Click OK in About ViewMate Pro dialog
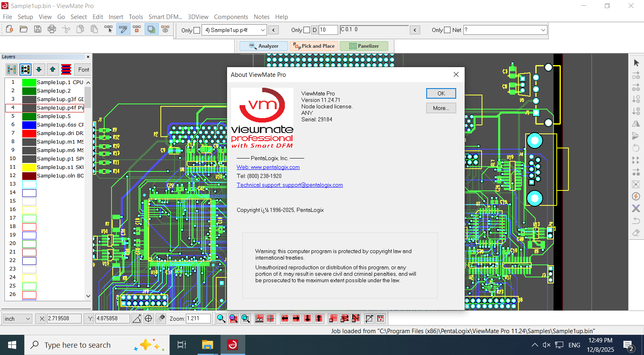Viewport: 644px width, 355px height. pos(441,93)
